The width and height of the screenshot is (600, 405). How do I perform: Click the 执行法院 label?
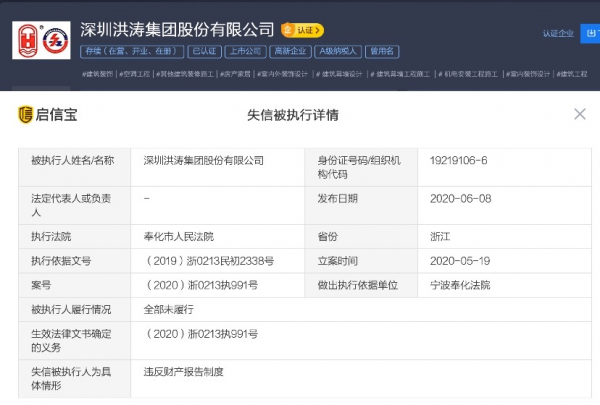coord(51,237)
